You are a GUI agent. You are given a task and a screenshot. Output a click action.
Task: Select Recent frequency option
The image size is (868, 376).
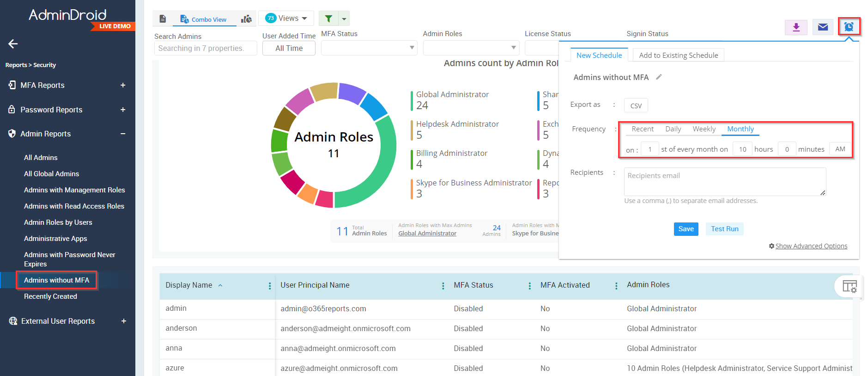click(x=643, y=129)
